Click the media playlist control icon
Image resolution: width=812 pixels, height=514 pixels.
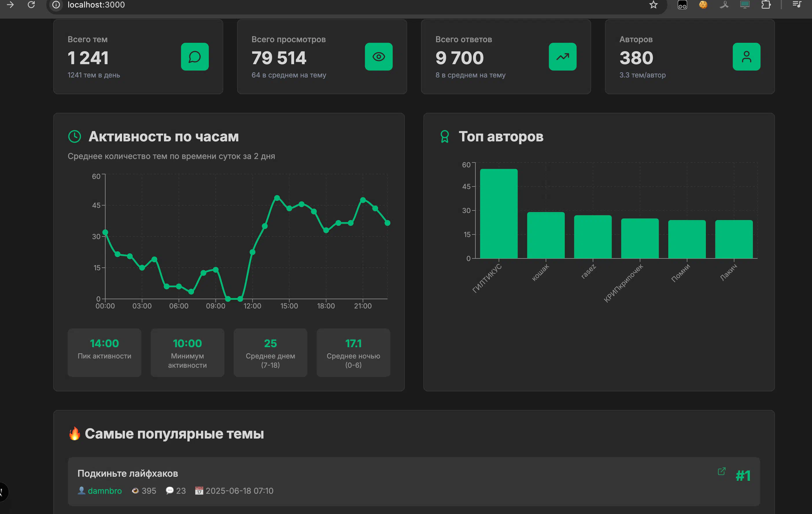pyautogui.click(x=797, y=4)
